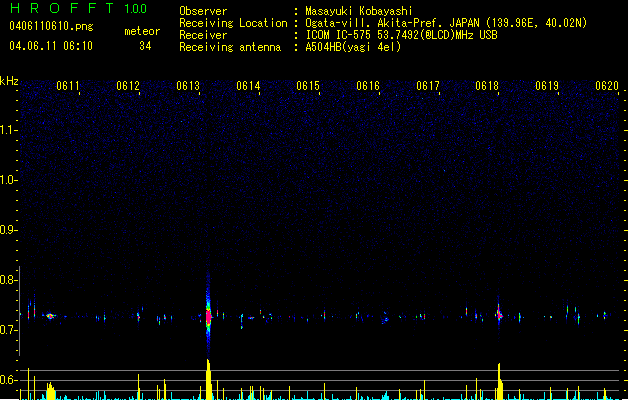Click the tall yellow power bar at 0618
The height and width of the screenshot is (400, 629).
click(x=499, y=381)
